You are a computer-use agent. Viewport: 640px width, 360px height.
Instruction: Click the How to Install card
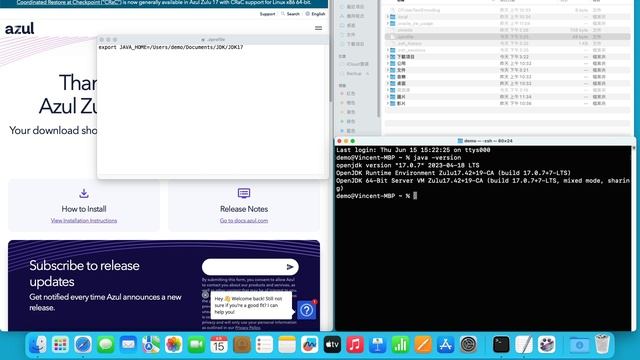pyautogui.click(x=84, y=205)
